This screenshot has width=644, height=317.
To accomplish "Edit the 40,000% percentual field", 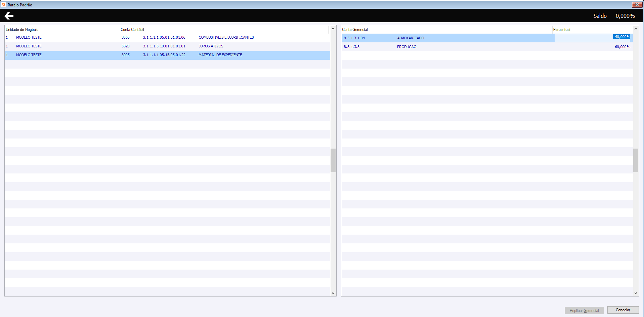I will click(593, 38).
